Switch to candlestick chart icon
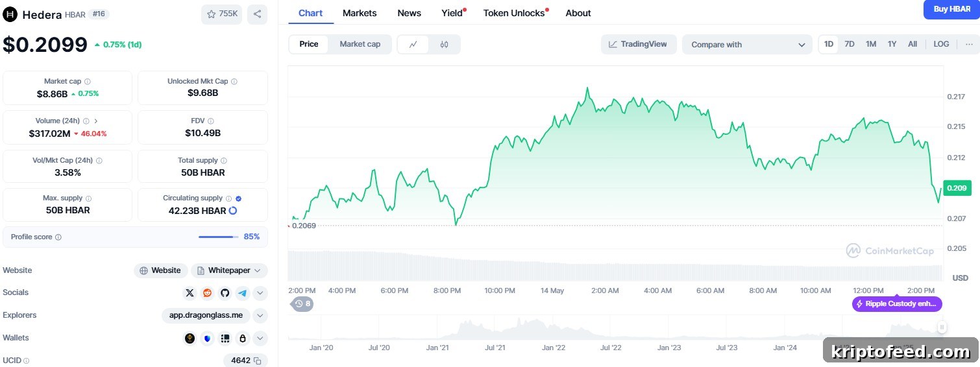The width and height of the screenshot is (980, 367). [444, 44]
